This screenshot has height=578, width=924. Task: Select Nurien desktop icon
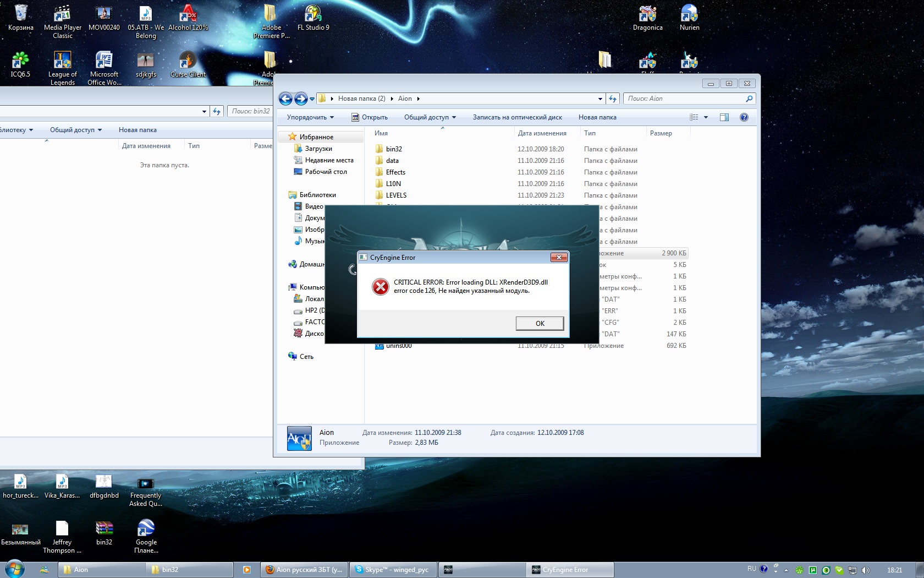tap(690, 18)
